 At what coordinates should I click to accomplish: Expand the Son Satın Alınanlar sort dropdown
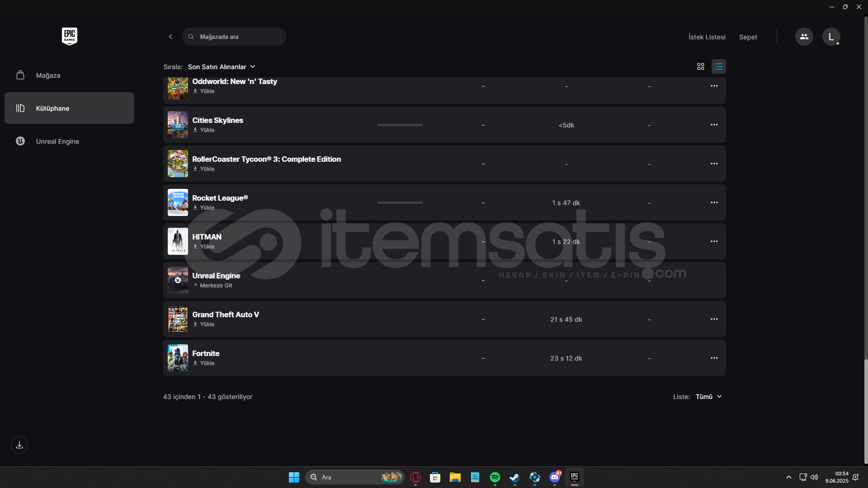[222, 66]
